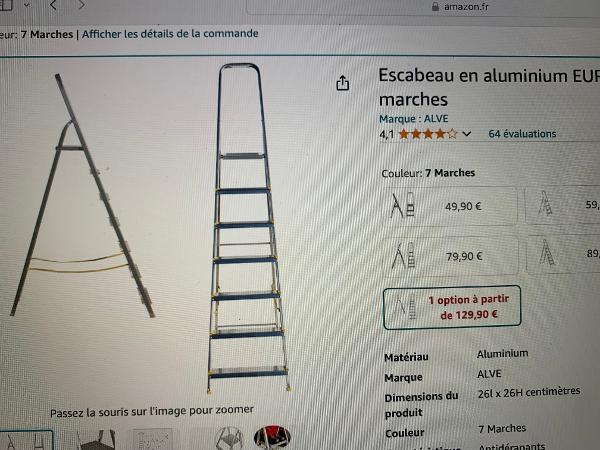Open the sidebar options dropdown arrow
600x450 pixels.
pyautogui.click(x=26, y=5)
